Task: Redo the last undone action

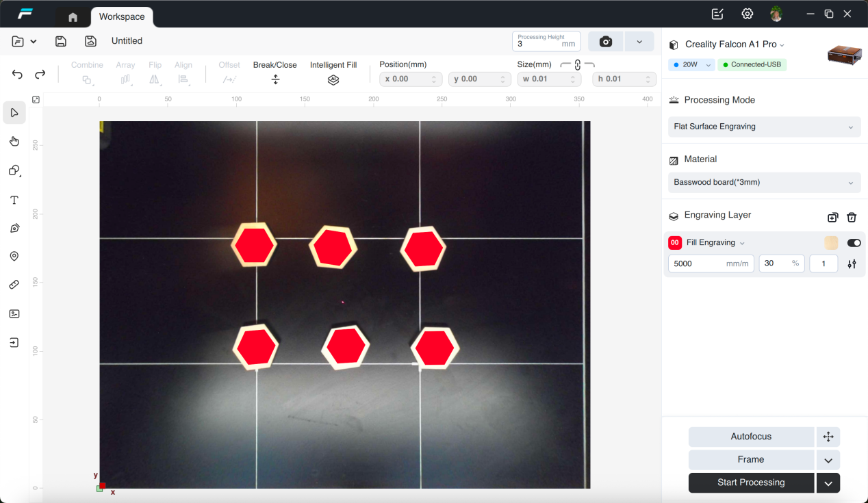Action: coord(40,74)
